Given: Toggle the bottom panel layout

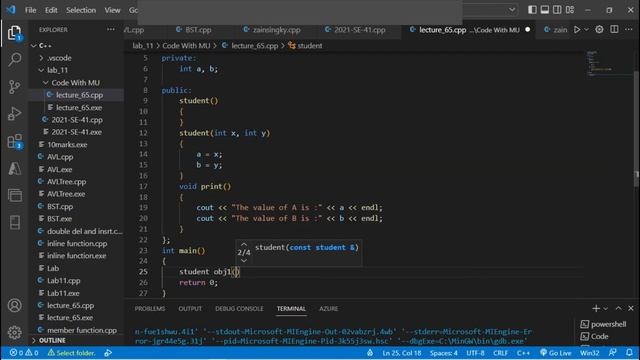Looking at the screenshot, I should point(544,10).
